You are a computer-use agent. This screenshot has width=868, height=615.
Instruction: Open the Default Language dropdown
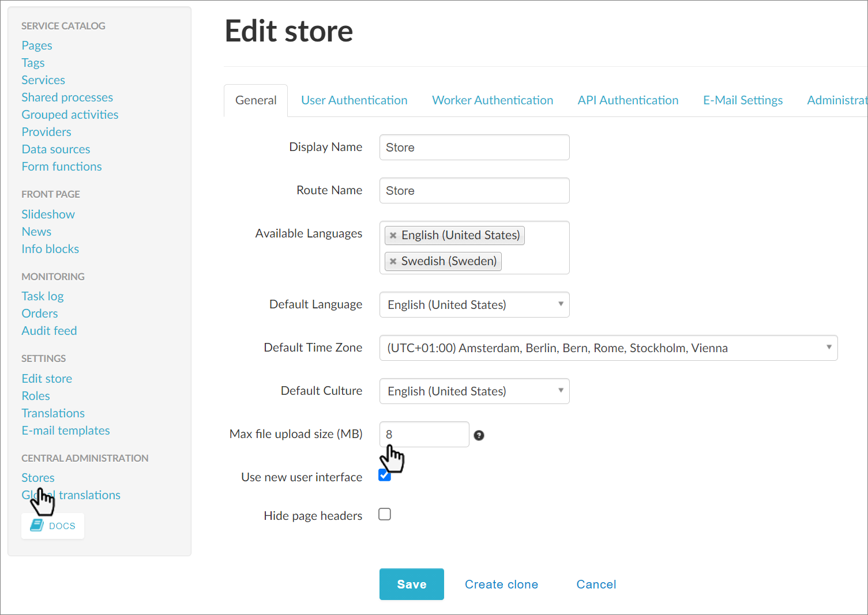tap(474, 304)
